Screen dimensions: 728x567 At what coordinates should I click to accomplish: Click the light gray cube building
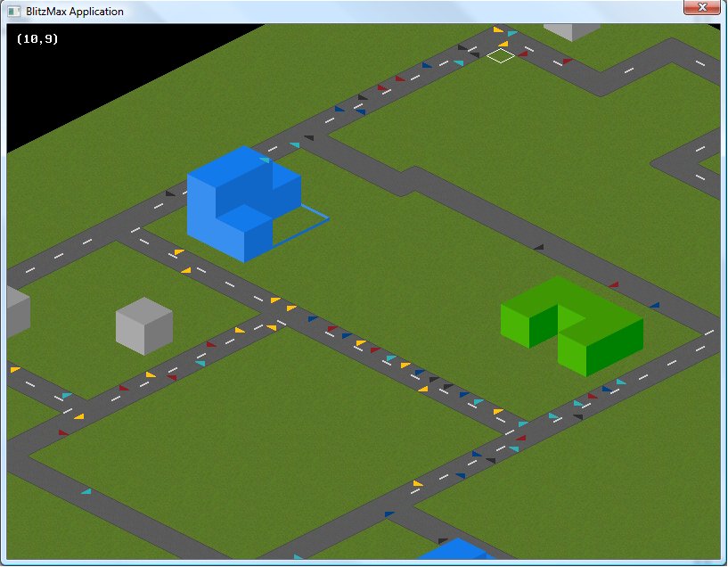pos(144,326)
